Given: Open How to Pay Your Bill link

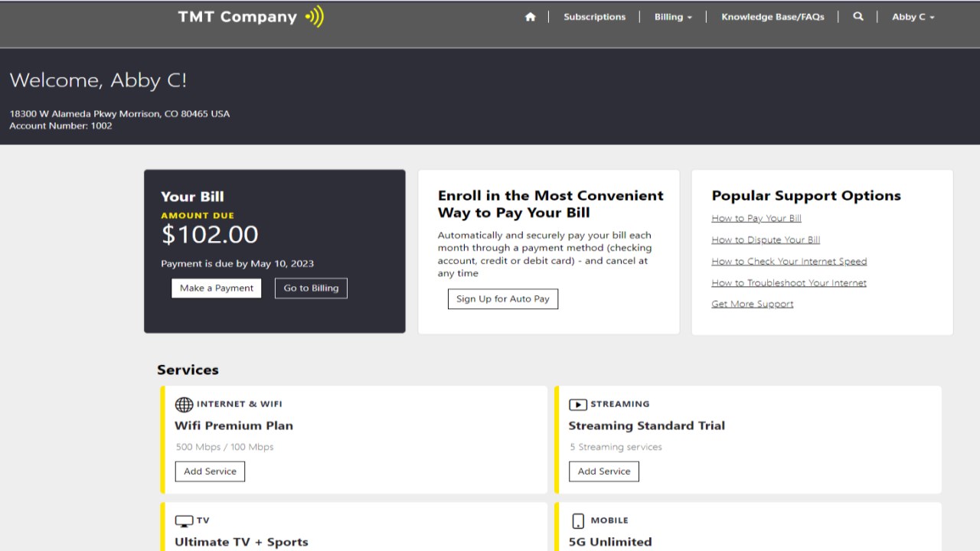Looking at the screenshot, I should (x=756, y=218).
